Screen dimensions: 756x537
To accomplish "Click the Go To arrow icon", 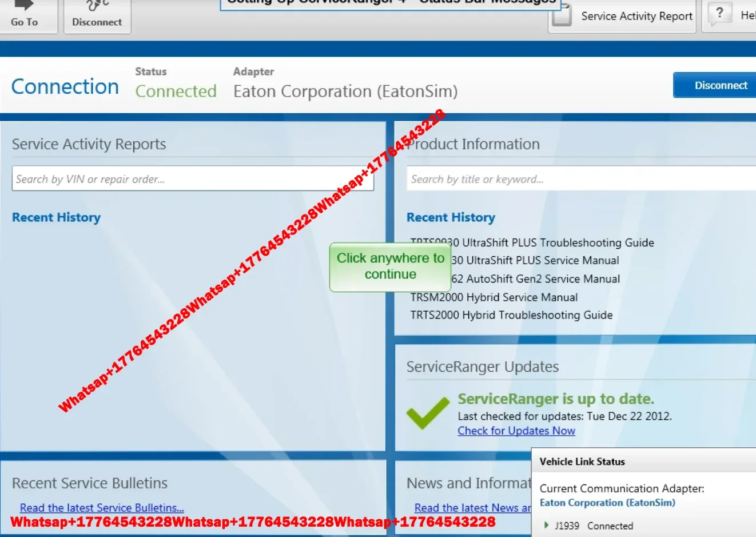I will tap(24, 5).
